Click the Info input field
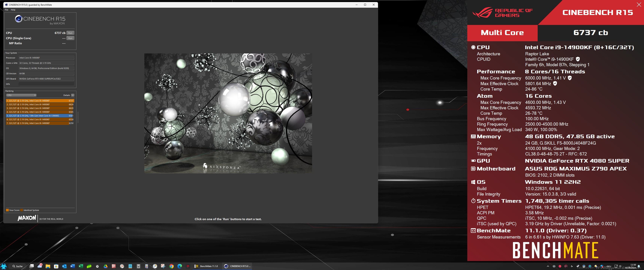 coord(46,84)
